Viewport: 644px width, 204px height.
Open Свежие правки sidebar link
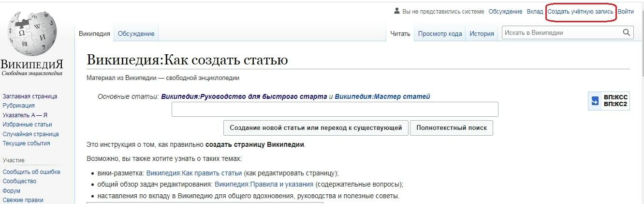pyautogui.click(x=23, y=200)
